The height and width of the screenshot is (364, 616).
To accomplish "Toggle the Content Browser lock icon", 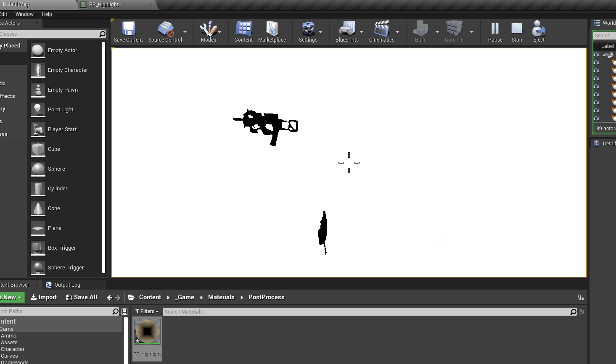I will [x=581, y=298].
